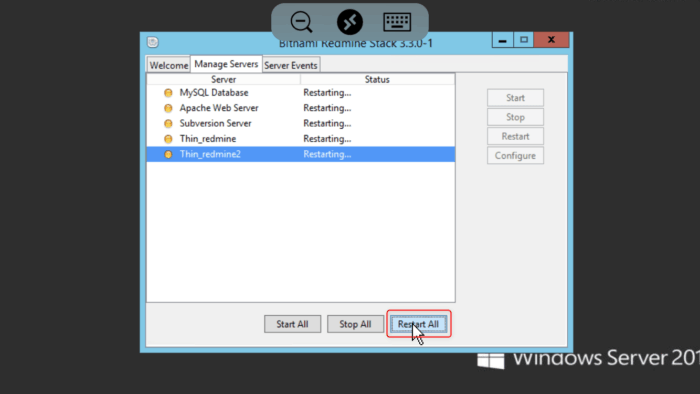
Task: Open the on-screen keyboard icon
Action: click(x=397, y=22)
